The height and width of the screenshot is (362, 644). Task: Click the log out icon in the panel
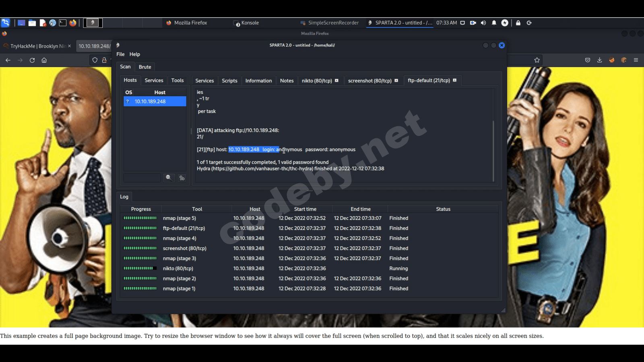529,23
